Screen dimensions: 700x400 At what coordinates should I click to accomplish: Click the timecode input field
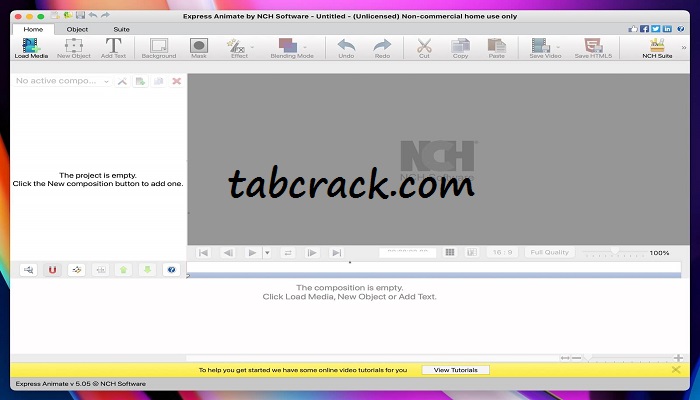[x=408, y=252]
